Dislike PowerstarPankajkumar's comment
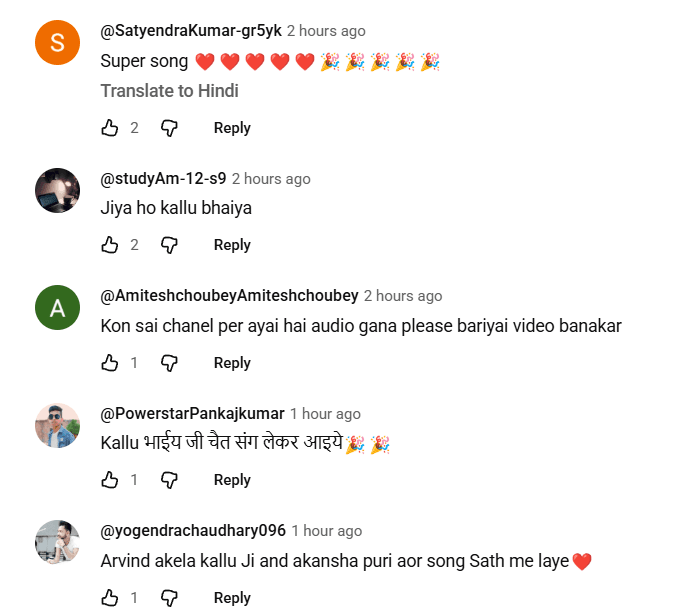The height and width of the screenshot is (612, 692). click(x=170, y=480)
